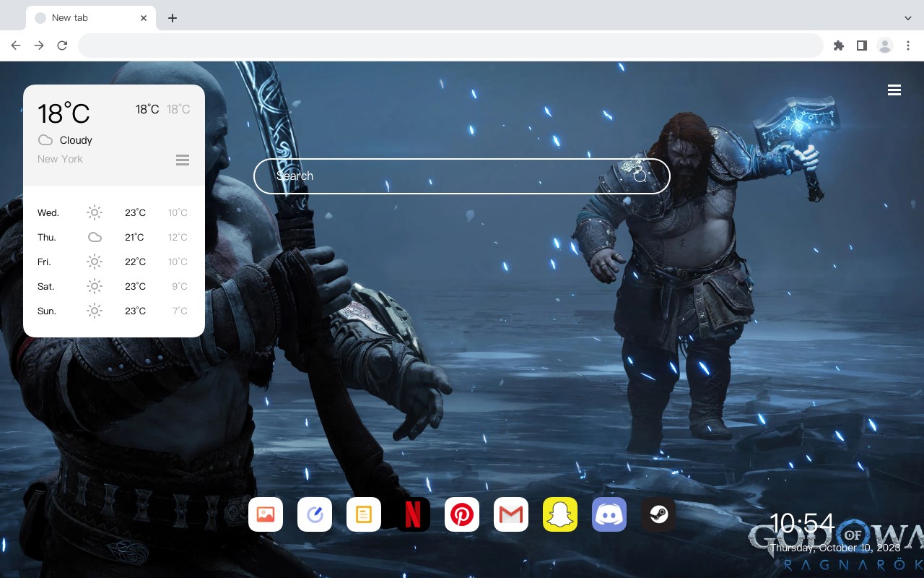Viewport: 924px width, 578px height.
Task: Reload the page with the refresh icon
Action: tap(62, 46)
